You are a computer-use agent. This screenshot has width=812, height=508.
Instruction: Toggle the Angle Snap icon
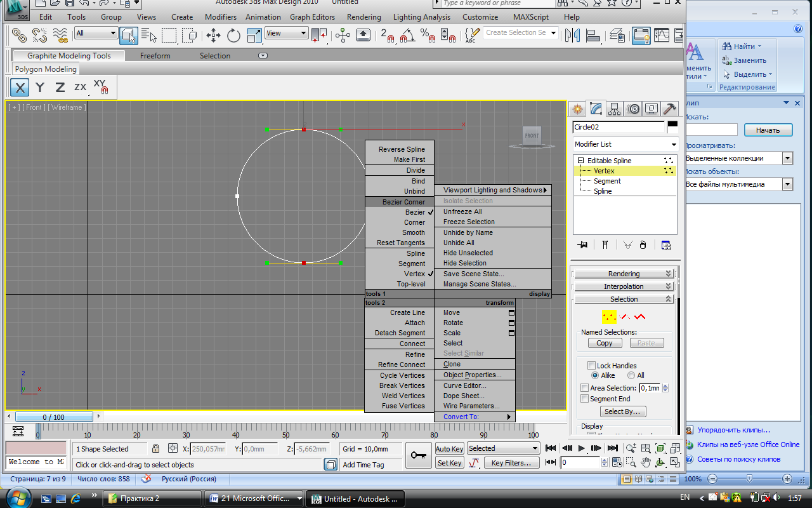[x=407, y=35]
